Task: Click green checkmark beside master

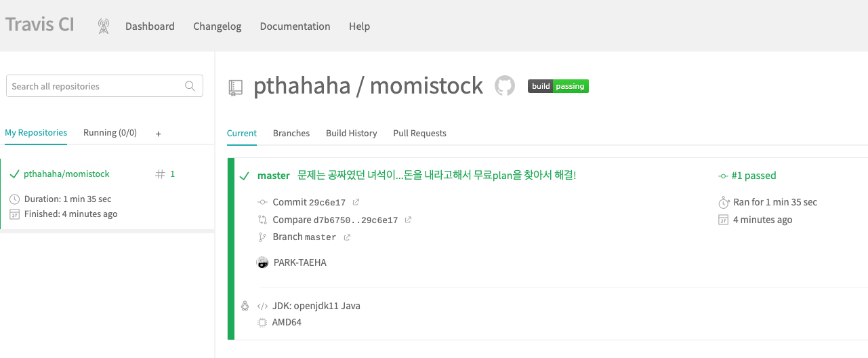Action: (245, 176)
